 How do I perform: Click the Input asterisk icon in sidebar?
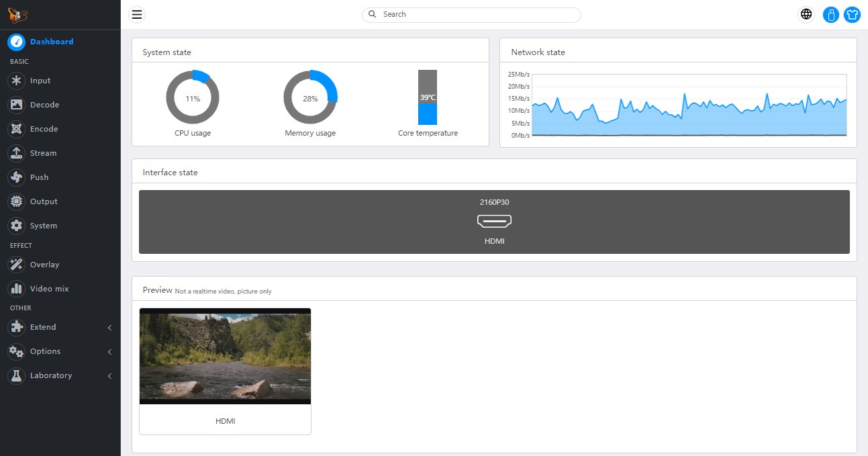pos(17,81)
